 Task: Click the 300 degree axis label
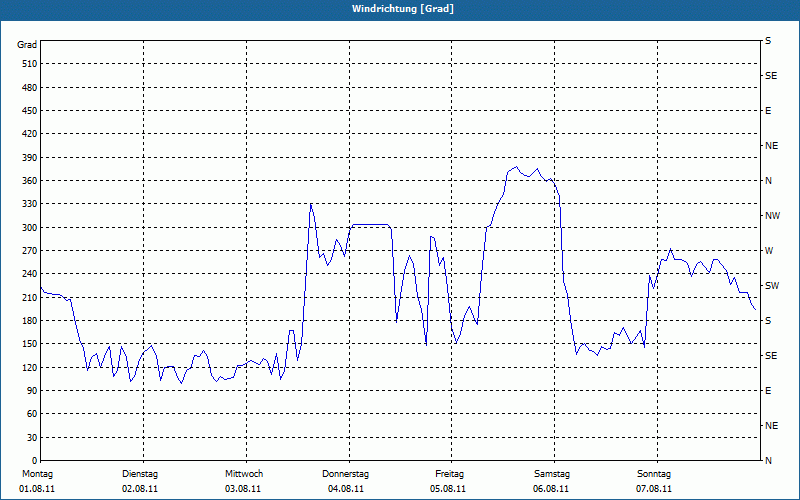pyautogui.click(x=30, y=228)
